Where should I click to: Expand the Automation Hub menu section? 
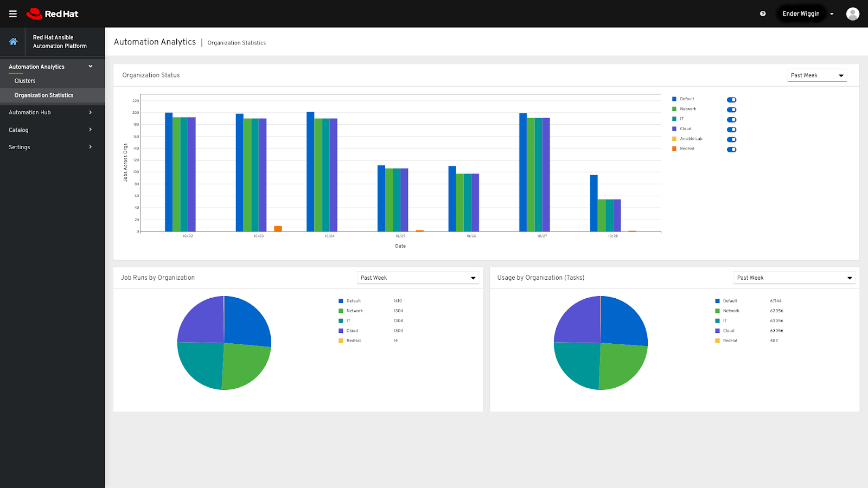(50, 112)
